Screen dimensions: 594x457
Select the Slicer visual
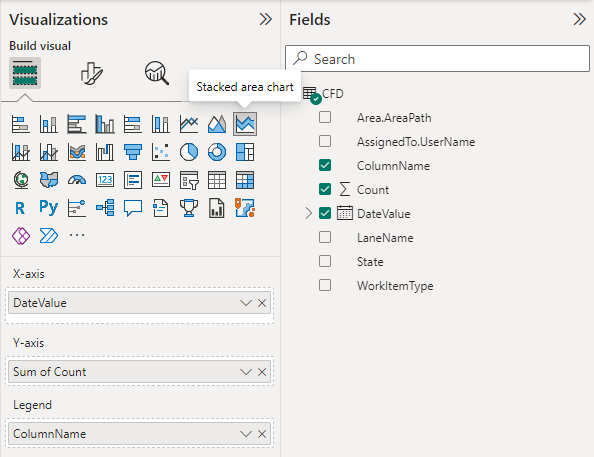click(x=189, y=180)
